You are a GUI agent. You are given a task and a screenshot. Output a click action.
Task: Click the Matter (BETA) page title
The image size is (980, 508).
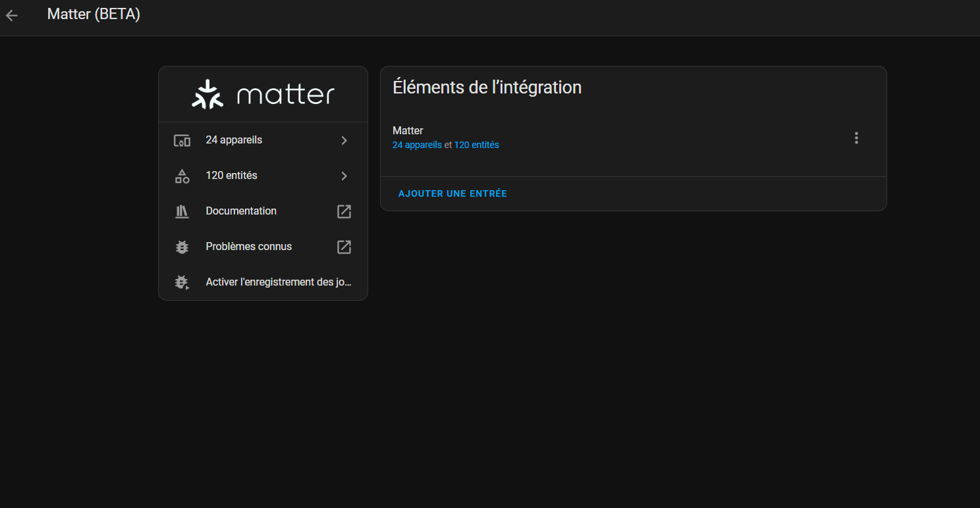point(94,14)
